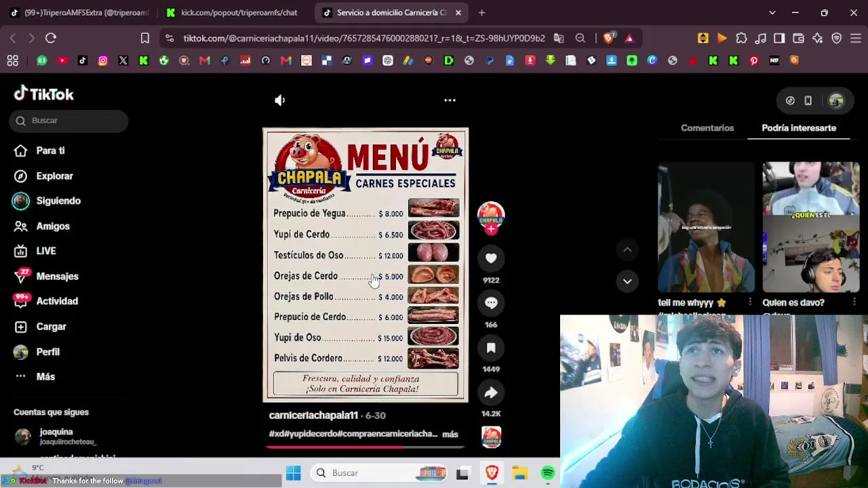
Task: Click the Windows taskbar Buscar search box
Action: tap(380, 473)
